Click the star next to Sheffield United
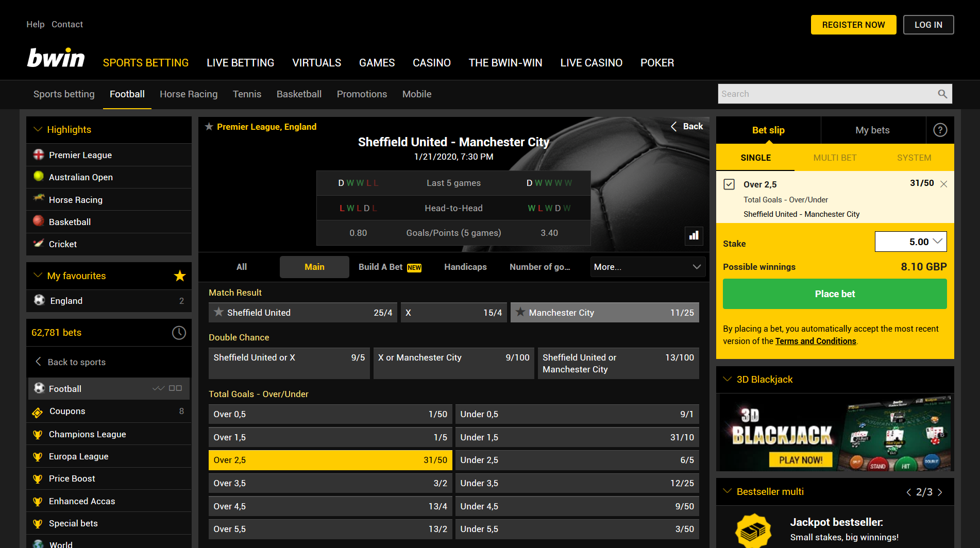 (x=218, y=312)
